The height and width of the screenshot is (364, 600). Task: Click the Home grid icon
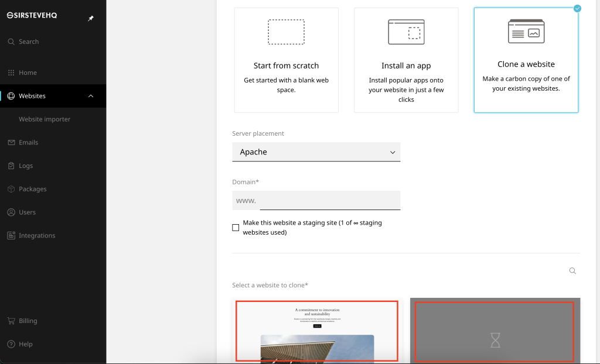11,73
